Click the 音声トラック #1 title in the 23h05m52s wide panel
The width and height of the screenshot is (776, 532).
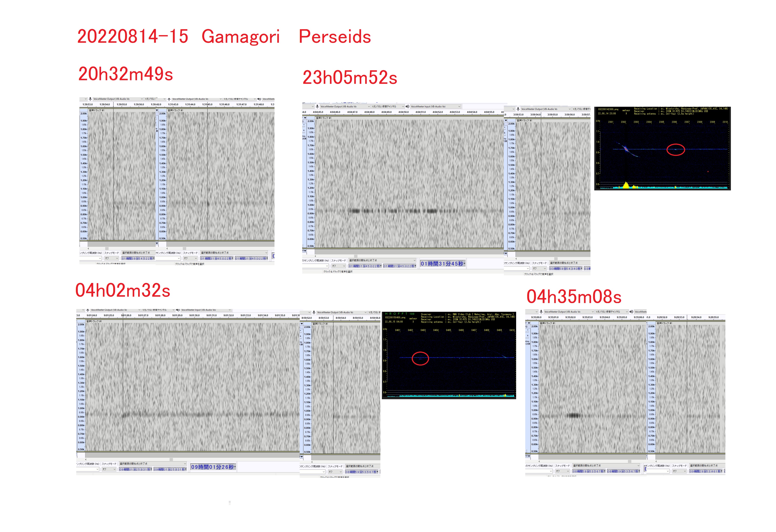point(324,118)
